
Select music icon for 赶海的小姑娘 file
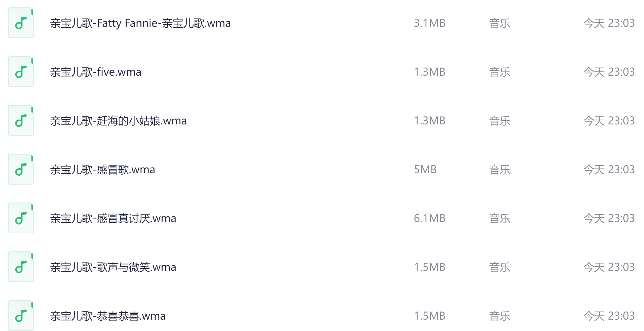tap(21, 121)
